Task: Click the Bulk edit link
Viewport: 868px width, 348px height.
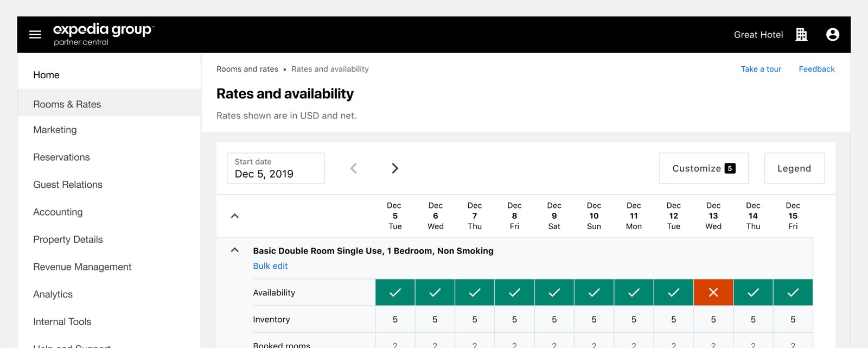Action: (270, 266)
